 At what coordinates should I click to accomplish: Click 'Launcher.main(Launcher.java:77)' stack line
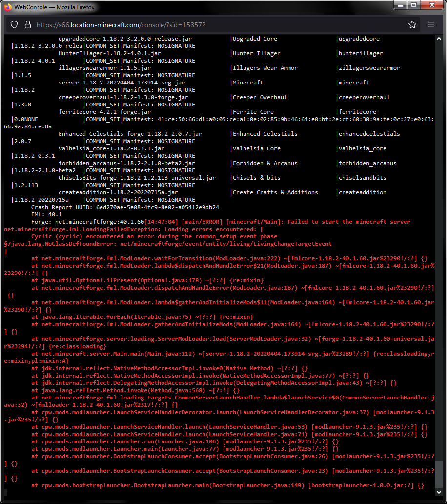(x=184, y=449)
